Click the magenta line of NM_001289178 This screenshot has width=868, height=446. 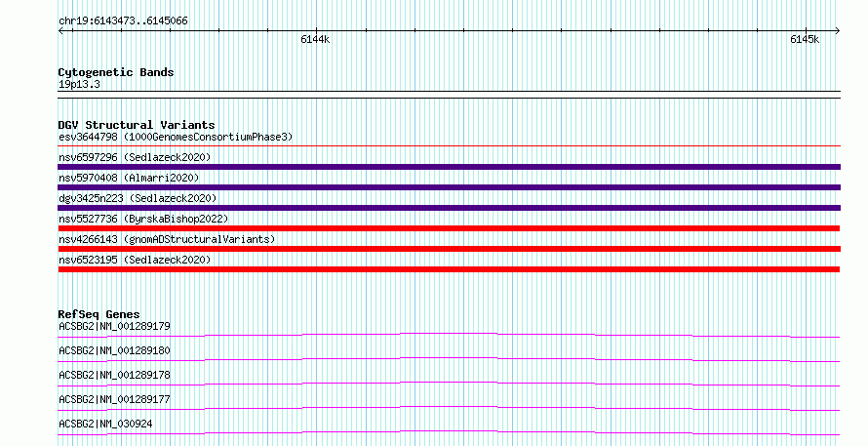(x=449, y=384)
